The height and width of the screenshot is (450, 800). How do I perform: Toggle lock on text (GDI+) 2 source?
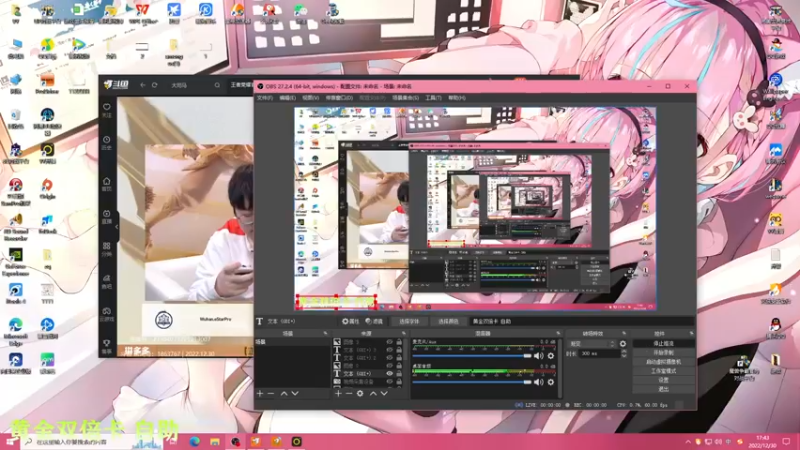[399, 358]
